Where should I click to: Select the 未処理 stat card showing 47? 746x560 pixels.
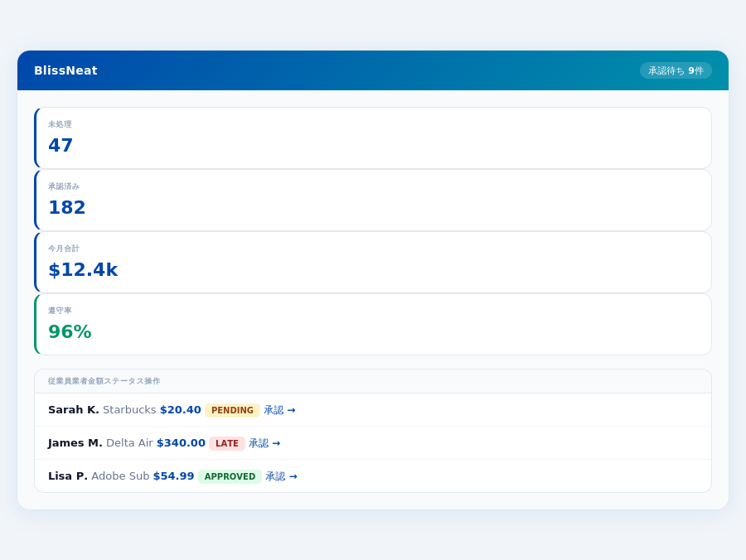coord(373,138)
